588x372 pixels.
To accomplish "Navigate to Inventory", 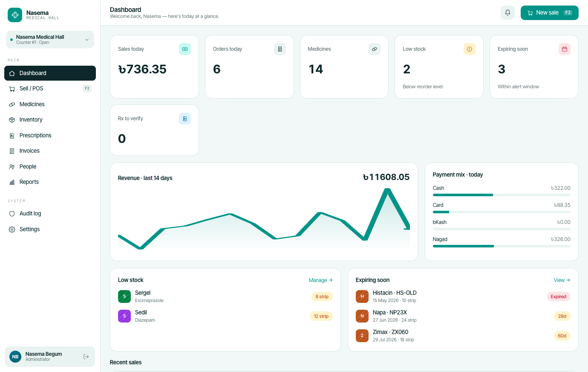I will [50, 120].
